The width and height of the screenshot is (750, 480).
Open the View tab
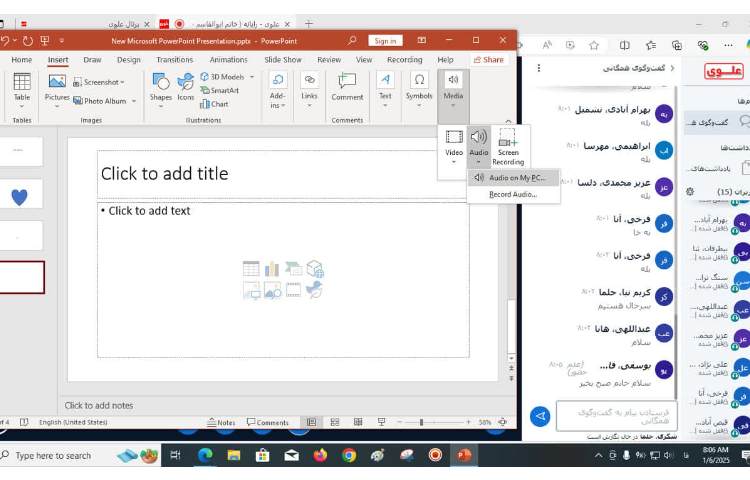tap(364, 60)
